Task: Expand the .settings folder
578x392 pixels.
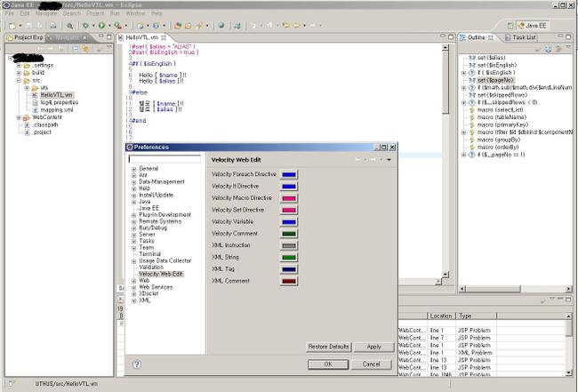Action: click(19, 65)
